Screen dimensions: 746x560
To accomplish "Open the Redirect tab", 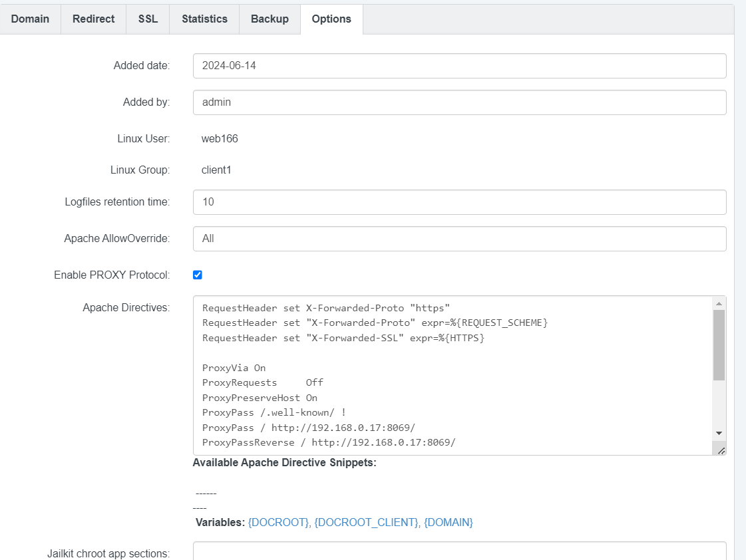I will 94,19.
